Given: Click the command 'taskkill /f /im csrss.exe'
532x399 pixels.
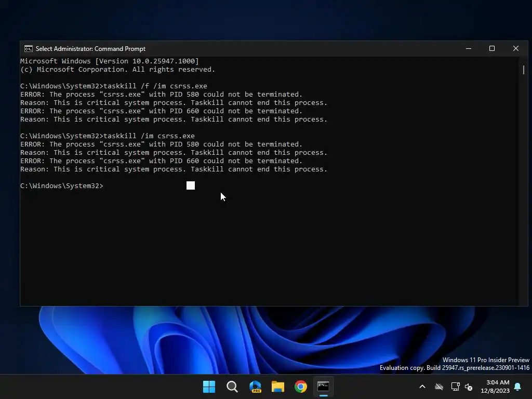Looking at the screenshot, I should (155, 86).
